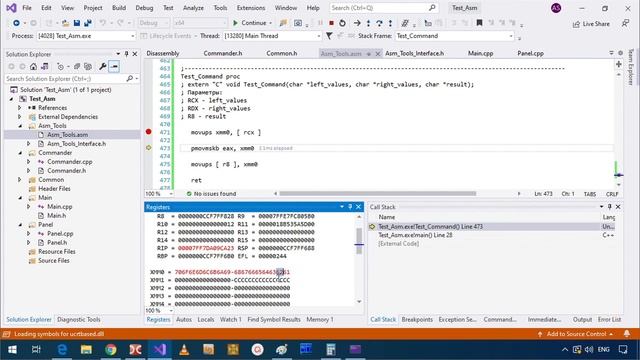Click the Live Share button label
This screenshot has width=640, height=360.
tap(596, 24)
